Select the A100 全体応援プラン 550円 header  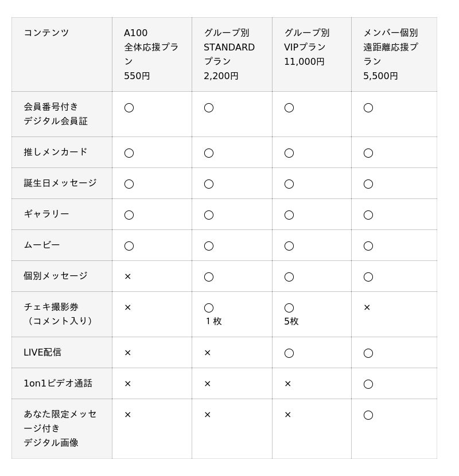pyautogui.click(x=151, y=54)
